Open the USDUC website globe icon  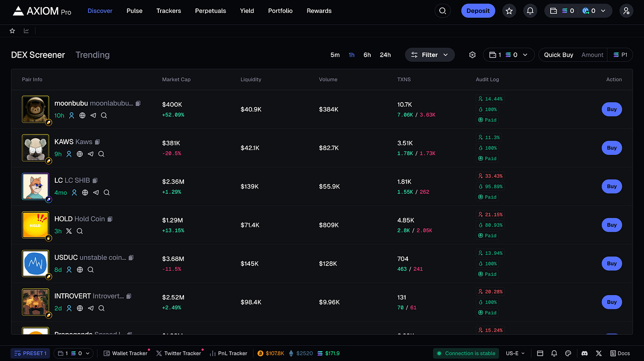click(80, 269)
